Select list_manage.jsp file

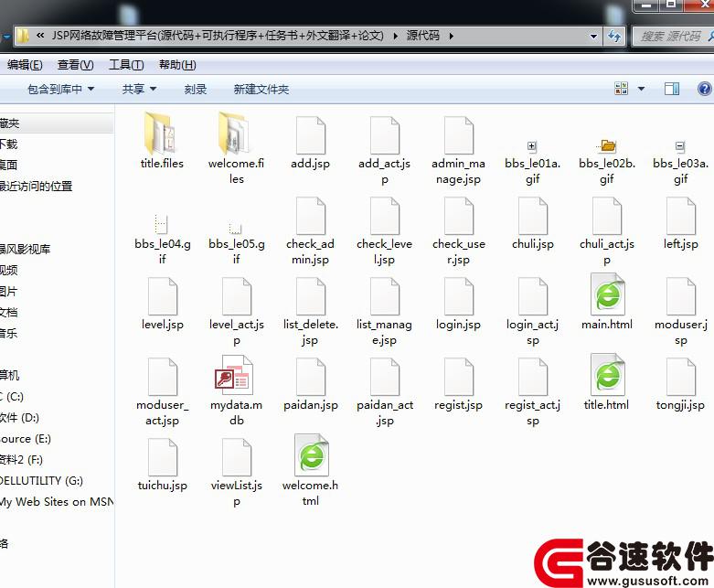tap(385, 312)
